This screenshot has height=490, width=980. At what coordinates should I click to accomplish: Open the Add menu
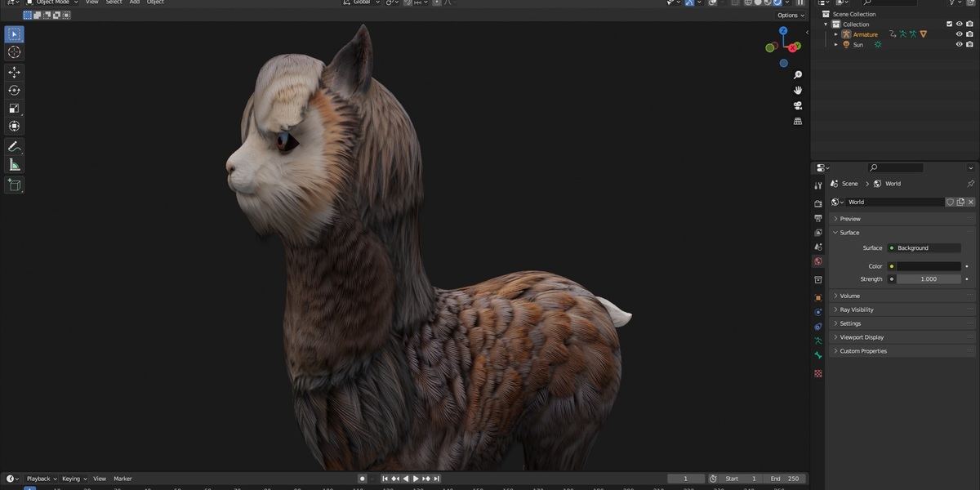[134, 2]
